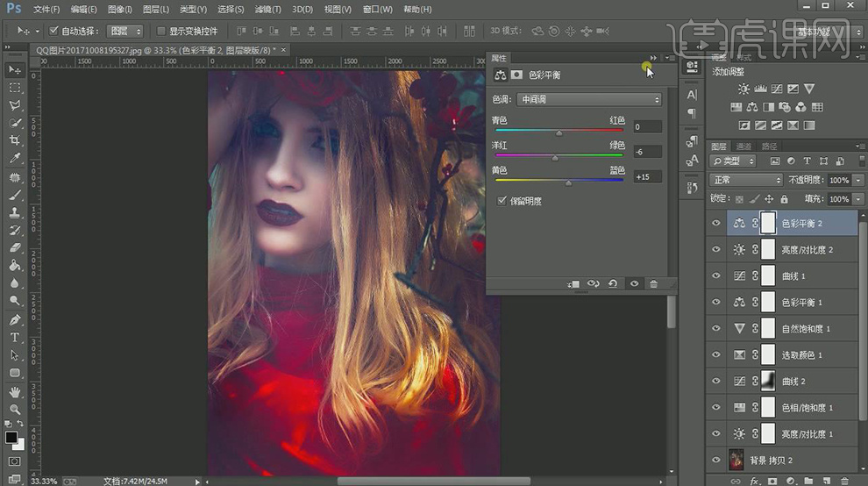868x486 pixels.
Task: Click the trash icon in Properties panel
Action: point(653,284)
